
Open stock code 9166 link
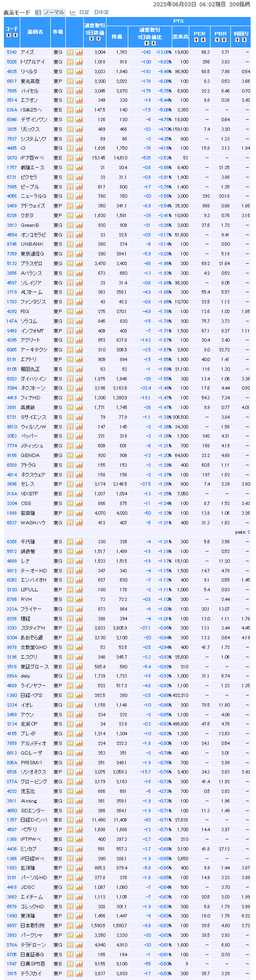(x=12, y=455)
